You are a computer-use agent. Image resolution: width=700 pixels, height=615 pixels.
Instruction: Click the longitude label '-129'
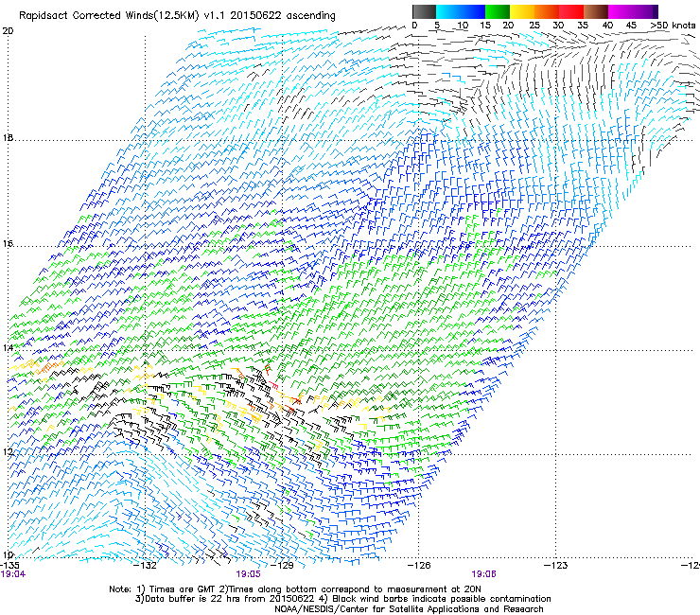point(282,565)
